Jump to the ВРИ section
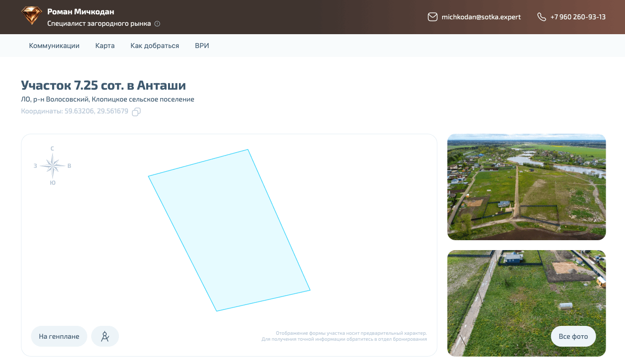 click(x=202, y=46)
